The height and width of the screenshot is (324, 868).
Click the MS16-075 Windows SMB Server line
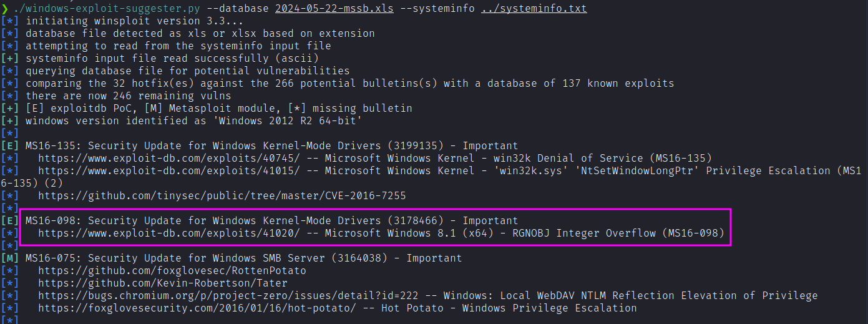tap(243, 258)
